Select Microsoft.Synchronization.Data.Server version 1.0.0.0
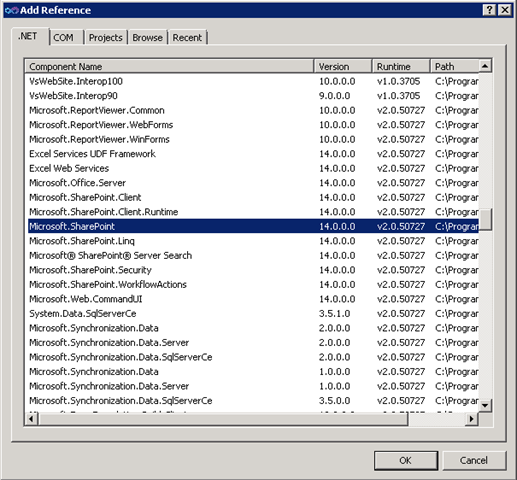The height and width of the screenshot is (480, 517). 253,386
